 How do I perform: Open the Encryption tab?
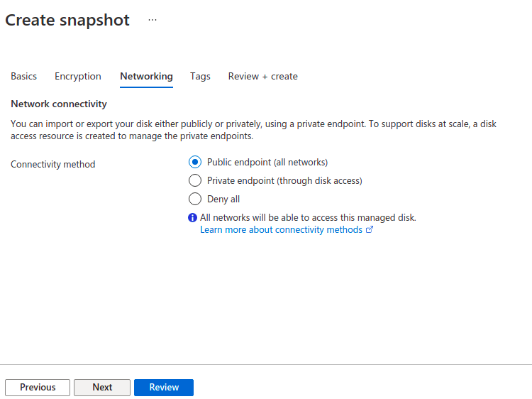point(78,76)
